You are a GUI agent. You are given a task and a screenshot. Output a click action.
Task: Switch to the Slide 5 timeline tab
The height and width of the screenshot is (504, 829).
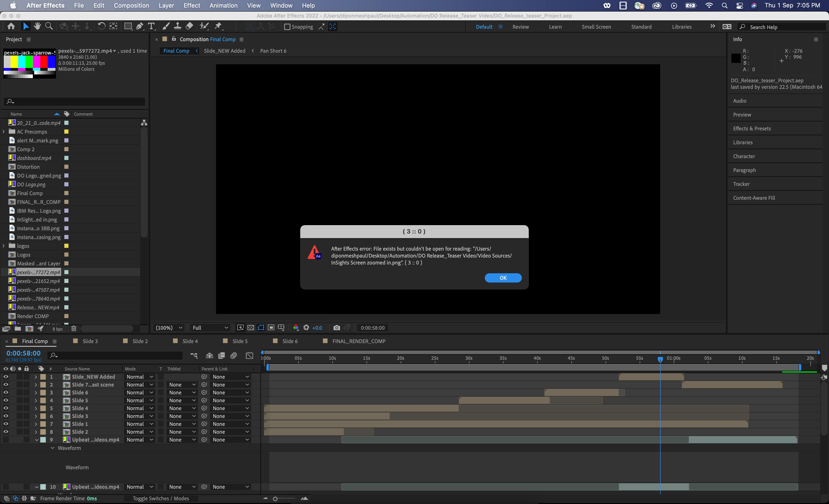pyautogui.click(x=240, y=341)
